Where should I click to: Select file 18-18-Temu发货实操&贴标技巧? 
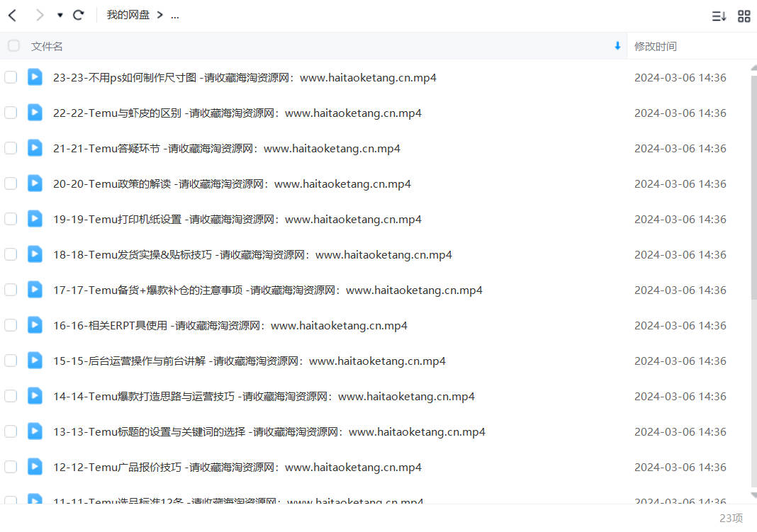click(x=252, y=254)
